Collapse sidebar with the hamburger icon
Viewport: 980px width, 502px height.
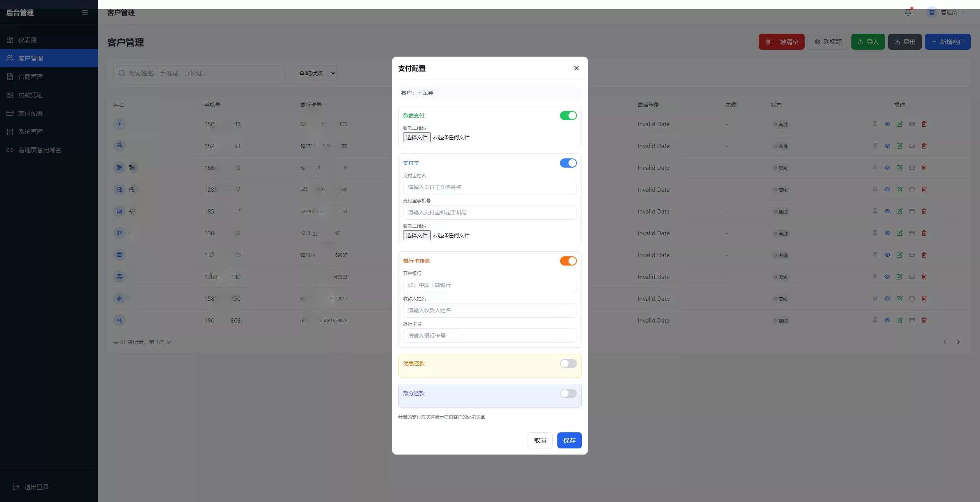pyautogui.click(x=85, y=13)
